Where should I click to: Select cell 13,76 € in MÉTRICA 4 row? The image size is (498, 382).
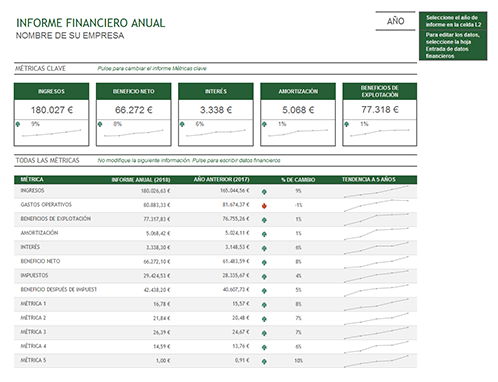coord(241,346)
